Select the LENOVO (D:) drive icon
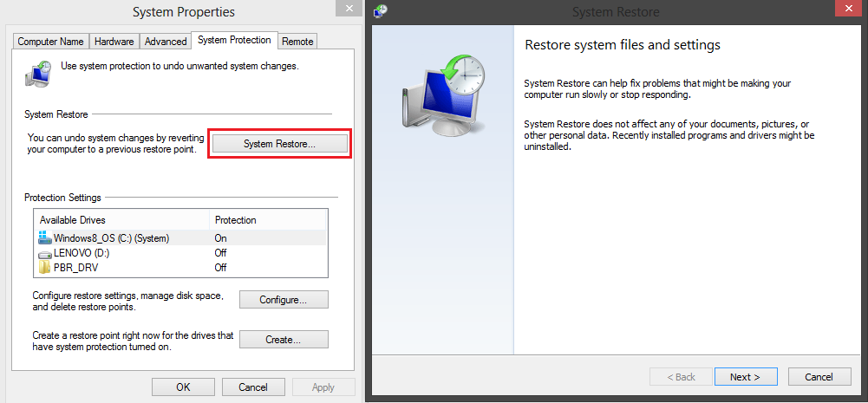The height and width of the screenshot is (403, 868). (45, 253)
